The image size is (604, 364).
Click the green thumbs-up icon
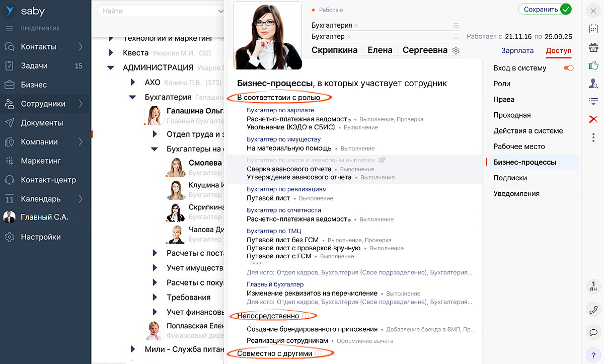click(x=593, y=65)
